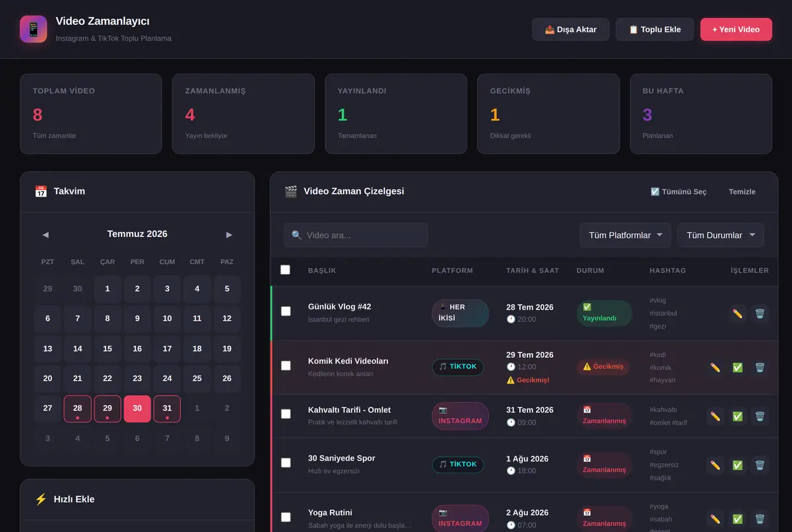Open Toplu Ekle bulk add

pyautogui.click(x=655, y=29)
